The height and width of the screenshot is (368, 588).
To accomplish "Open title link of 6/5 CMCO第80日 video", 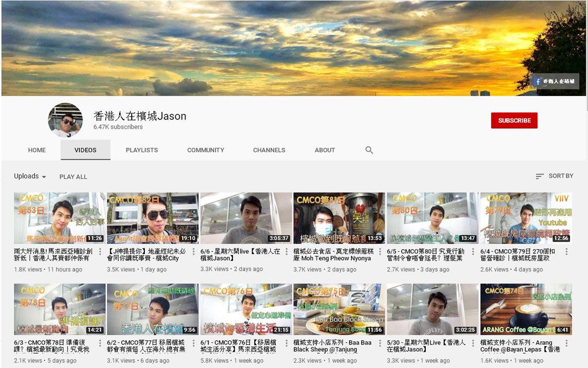I will (x=426, y=255).
